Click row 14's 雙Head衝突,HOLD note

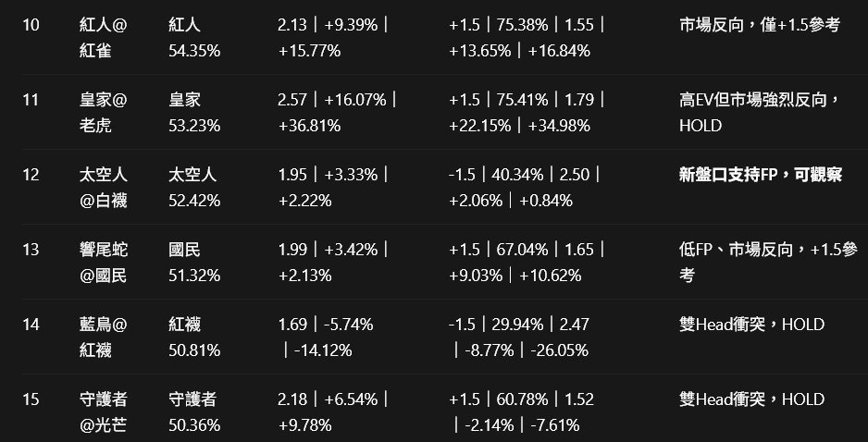pyautogui.click(x=751, y=325)
